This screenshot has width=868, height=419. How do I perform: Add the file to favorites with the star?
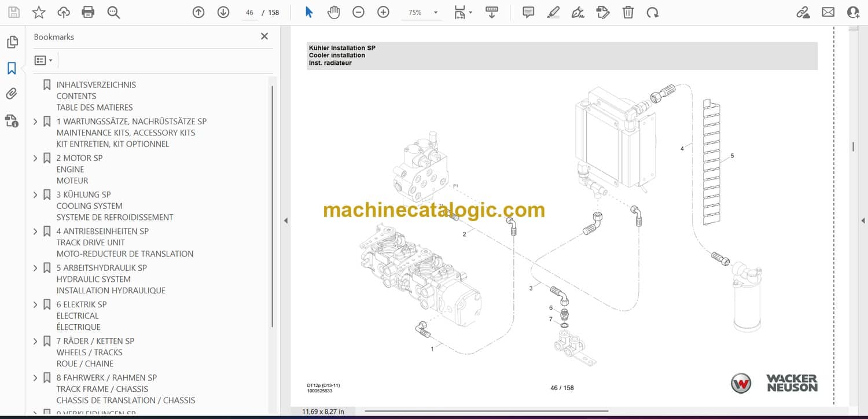pos(39,12)
